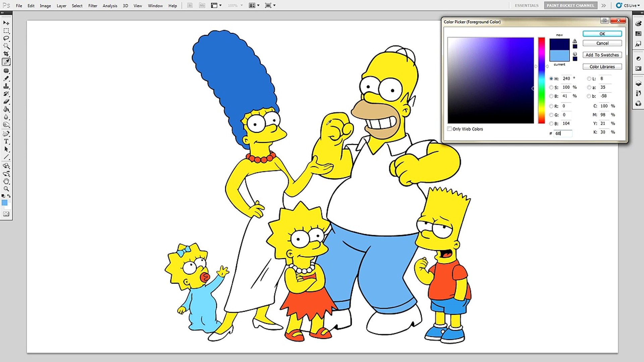Select the Clone Stamp tool
Viewport: 644px width, 362px height.
(6, 86)
